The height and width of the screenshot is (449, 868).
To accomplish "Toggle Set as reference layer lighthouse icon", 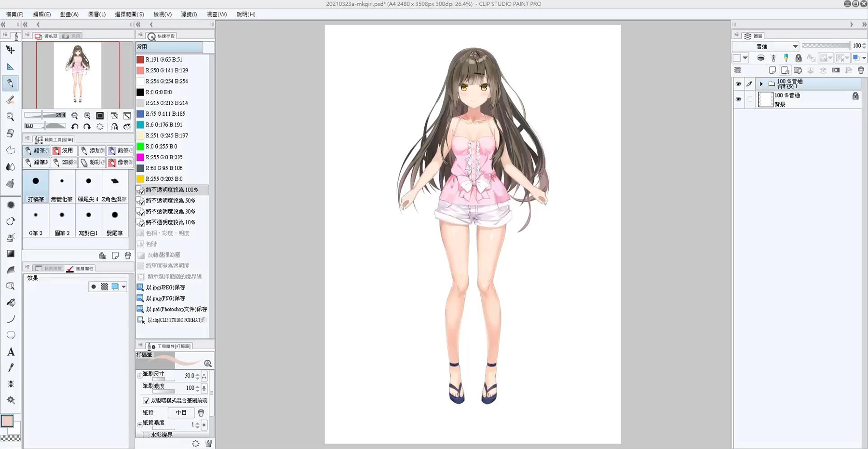I will tap(773, 58).
